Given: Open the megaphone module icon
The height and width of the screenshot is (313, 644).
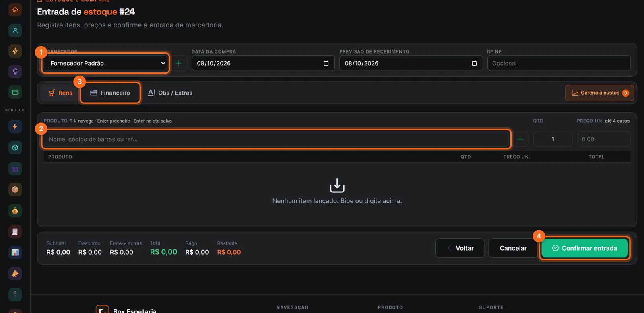Looking at the screenshot, I should click(15, 273).
